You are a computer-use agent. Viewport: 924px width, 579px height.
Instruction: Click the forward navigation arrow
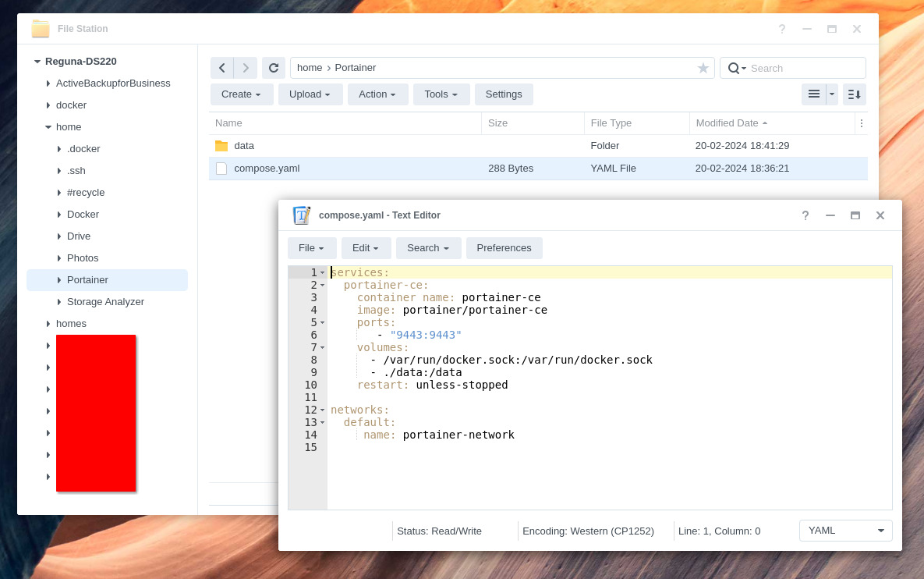click(246, 68)
